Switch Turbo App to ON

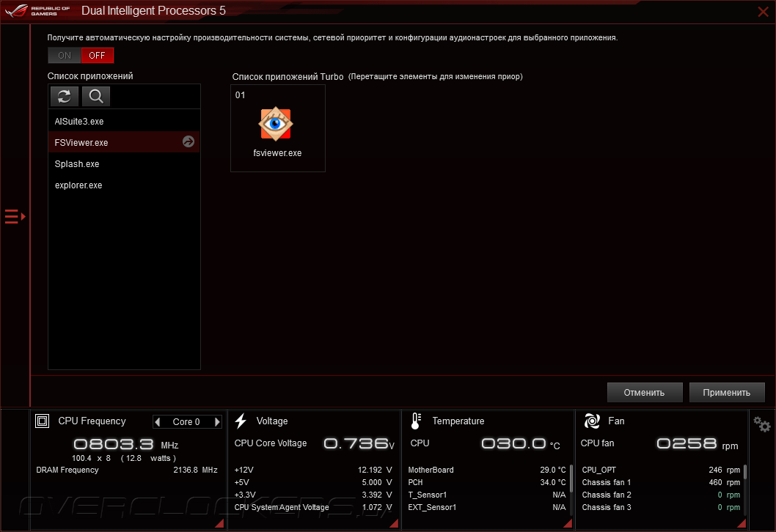click(x=65, y=56)
